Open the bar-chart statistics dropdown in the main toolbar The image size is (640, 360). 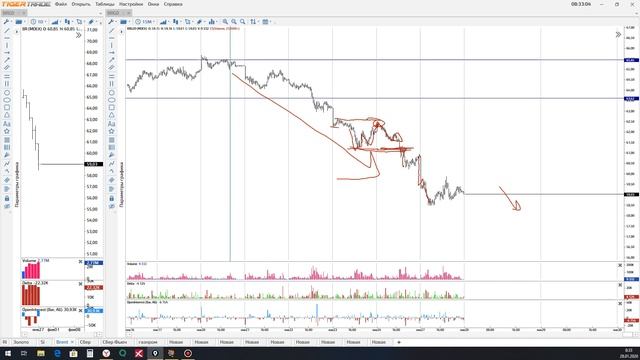point(212,22)
